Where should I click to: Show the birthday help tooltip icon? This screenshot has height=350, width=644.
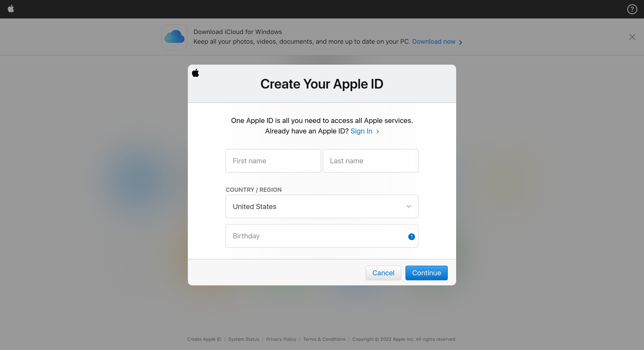[412, 237]
